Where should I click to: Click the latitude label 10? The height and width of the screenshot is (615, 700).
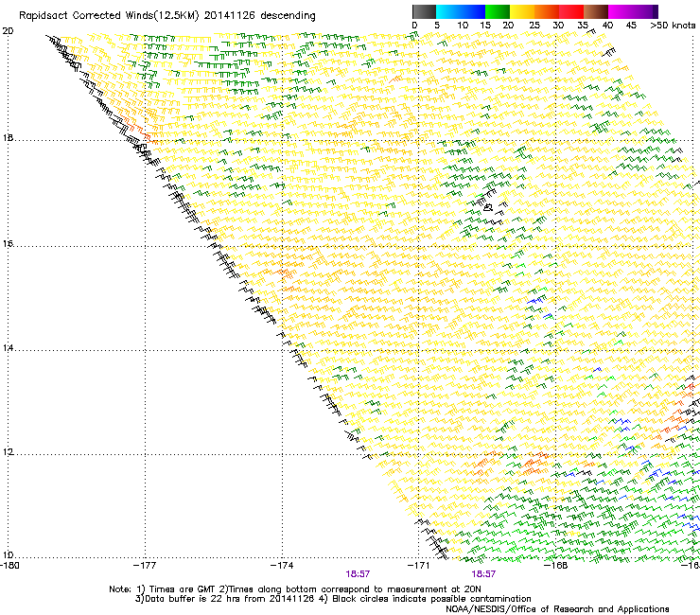[x=8, y=555]
